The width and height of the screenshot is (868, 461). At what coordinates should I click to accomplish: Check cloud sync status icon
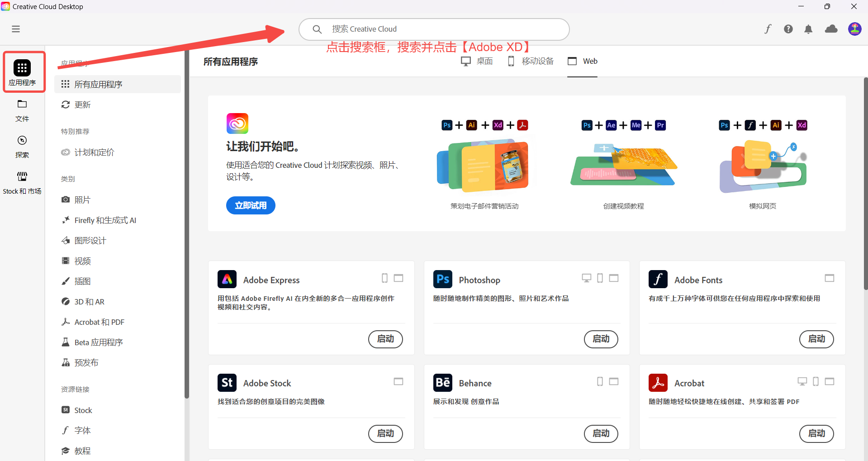pos(831,29)
